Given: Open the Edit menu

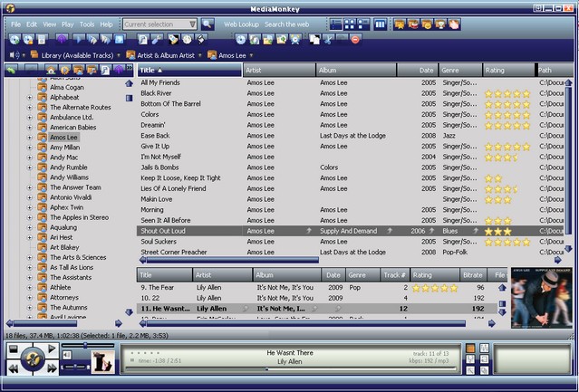Looking at the screenshot, I should [x=32, y=24].
